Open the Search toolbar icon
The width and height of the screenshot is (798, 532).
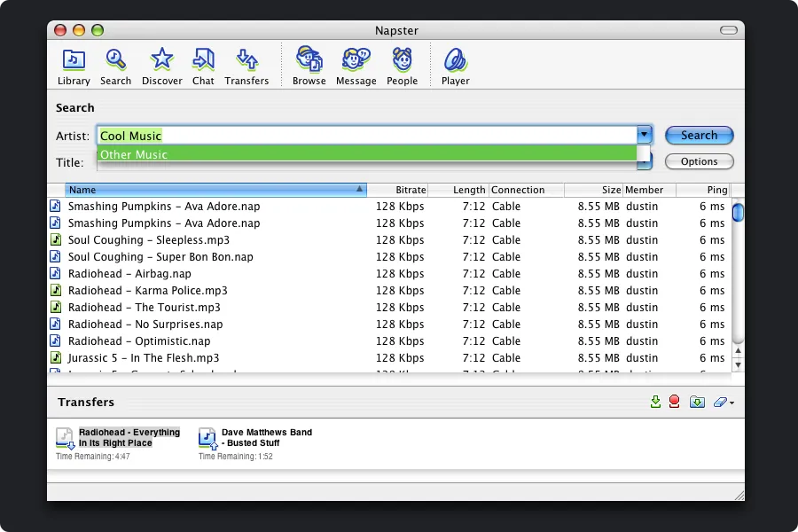coord(115,66)
